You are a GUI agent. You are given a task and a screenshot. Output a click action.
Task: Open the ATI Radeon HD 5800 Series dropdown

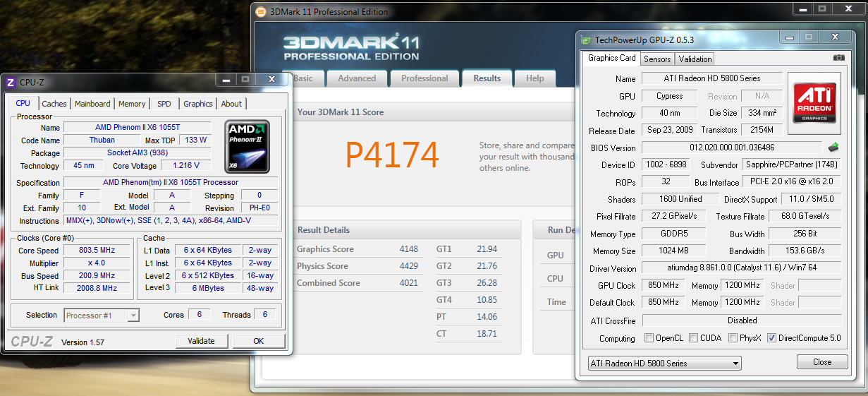click(664, 363)
